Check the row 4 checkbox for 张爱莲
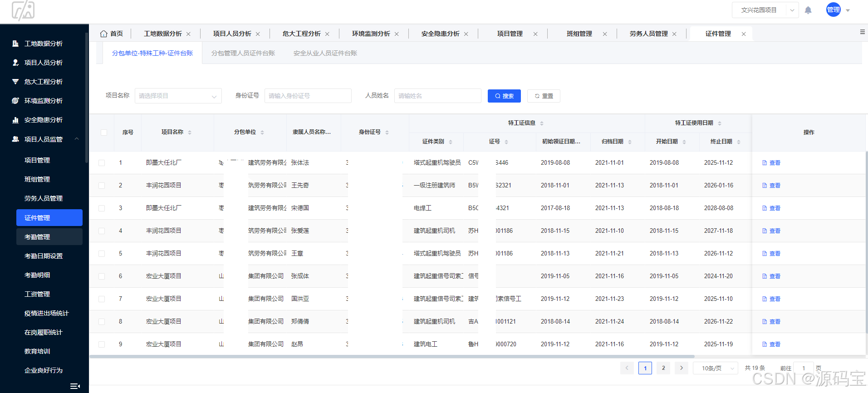The height and width of the screenshot is (393, 868). point(102,231)
